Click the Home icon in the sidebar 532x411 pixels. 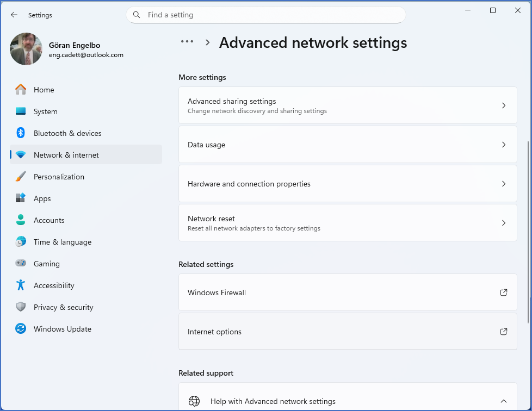coord(20,90)
